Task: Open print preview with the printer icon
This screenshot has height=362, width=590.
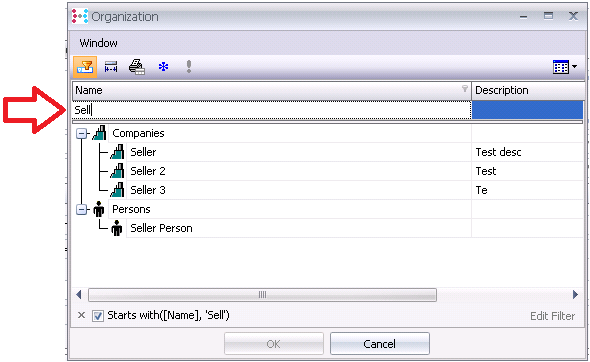Action: (x=137, y=67)
